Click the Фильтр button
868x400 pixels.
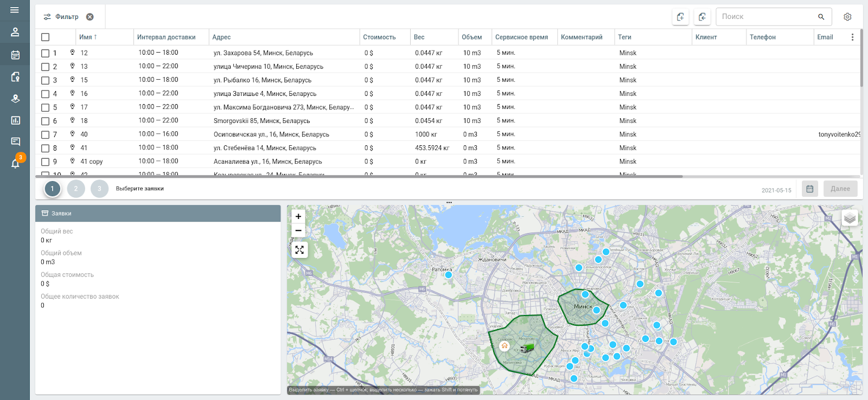(x=61, y=17)
